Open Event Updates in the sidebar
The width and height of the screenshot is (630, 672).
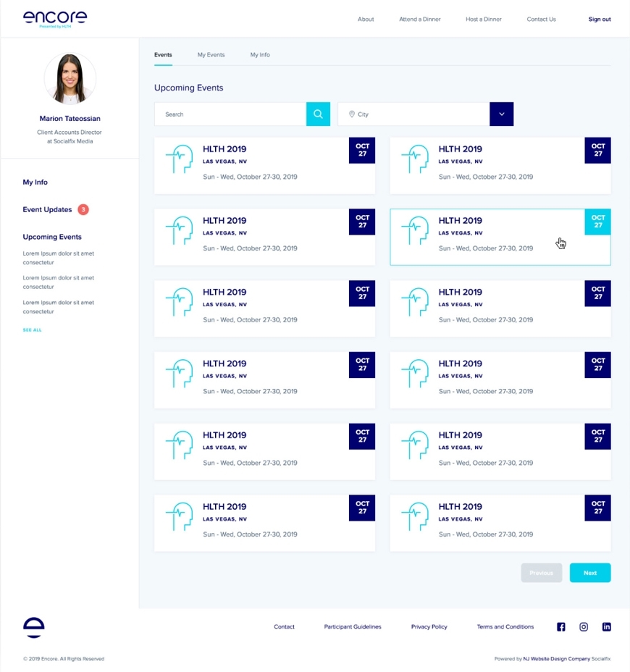pos(47,209)
